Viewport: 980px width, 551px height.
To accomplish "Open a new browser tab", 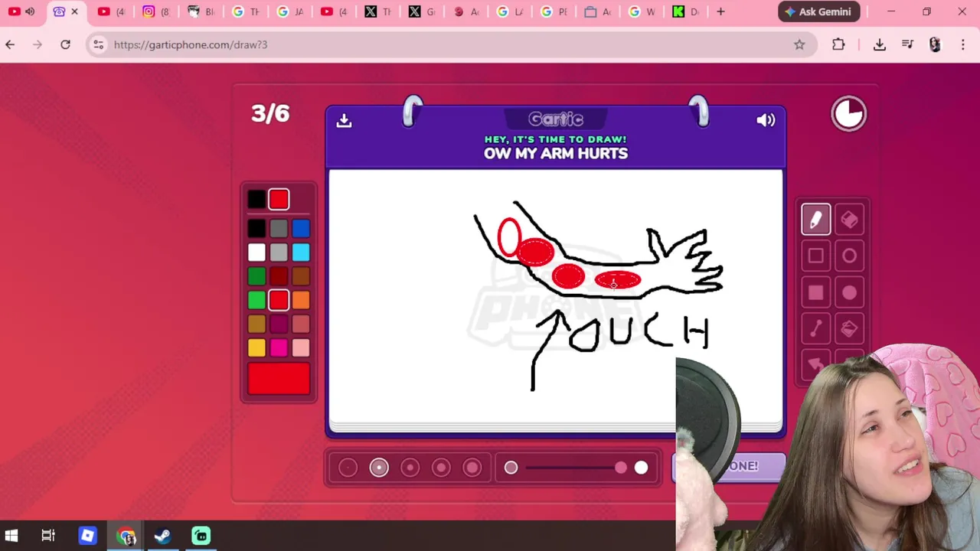I will tap(720, 11).
